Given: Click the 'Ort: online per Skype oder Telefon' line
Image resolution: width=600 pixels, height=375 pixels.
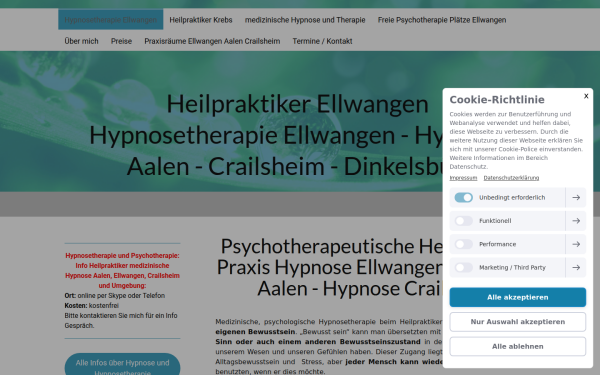Looking at the screenshot, I should point(115,296).
